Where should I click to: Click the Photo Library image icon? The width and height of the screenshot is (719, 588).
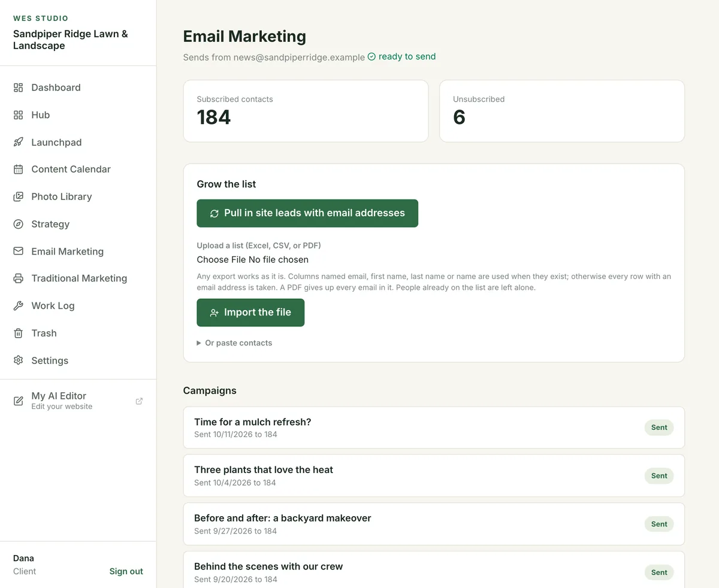pyautogui.click(x=19, y=196)
